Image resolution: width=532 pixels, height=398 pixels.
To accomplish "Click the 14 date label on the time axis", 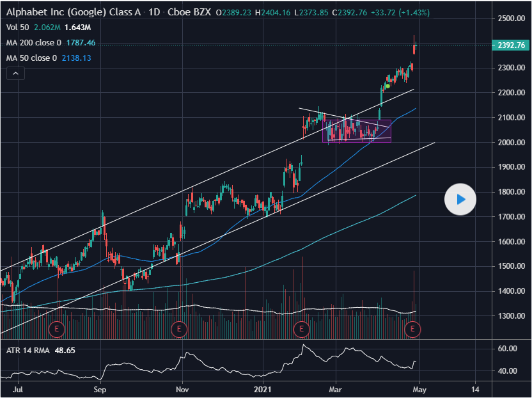I will [475, 390].
